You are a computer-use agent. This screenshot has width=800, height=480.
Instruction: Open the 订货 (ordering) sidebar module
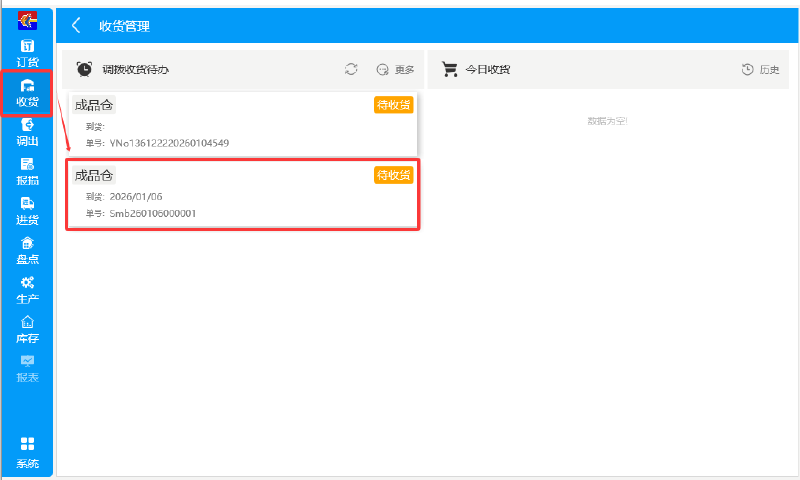coord(27,53)
